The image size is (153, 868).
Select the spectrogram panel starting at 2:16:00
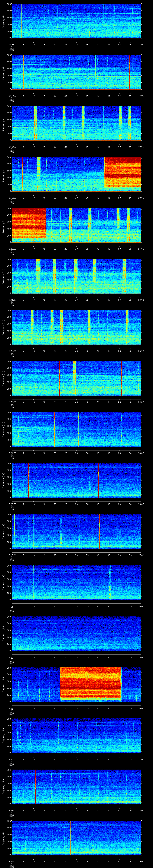coord(76,21)
